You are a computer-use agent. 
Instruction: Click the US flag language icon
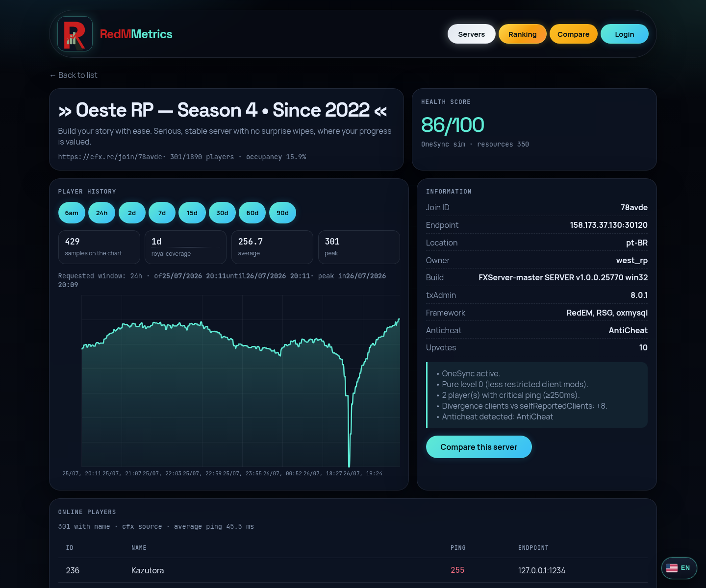click(x=672, y=568)
